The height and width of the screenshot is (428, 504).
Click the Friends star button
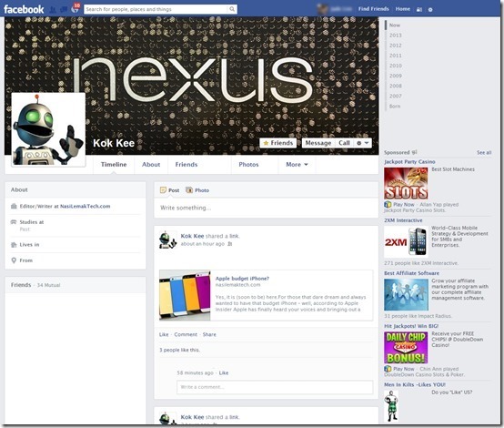278,143
